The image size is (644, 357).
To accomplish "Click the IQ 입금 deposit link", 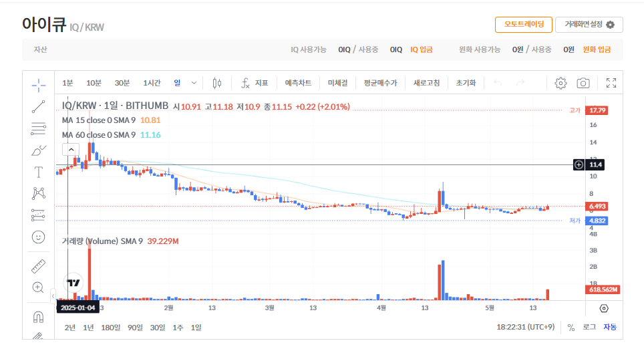I will (422, 49).
